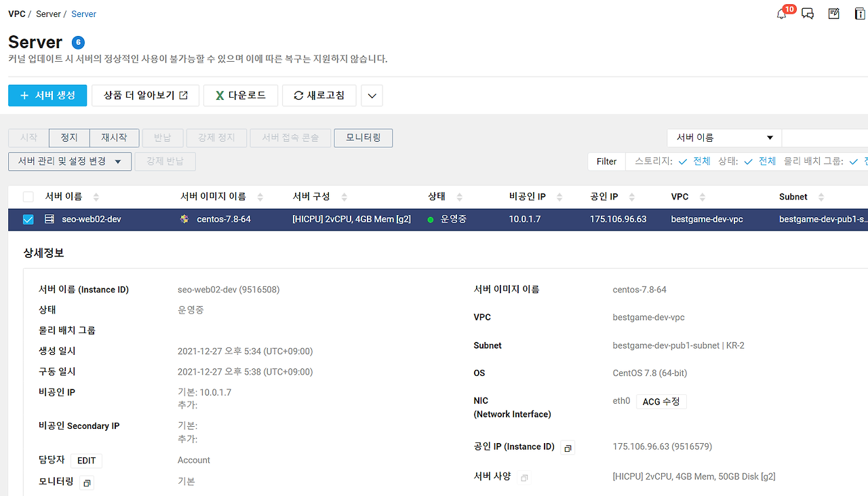Image resolution: width=868 pixels, height=496 pixels.
Task: Click the 운영중 status text in the row
Action: tap(454, 219)
